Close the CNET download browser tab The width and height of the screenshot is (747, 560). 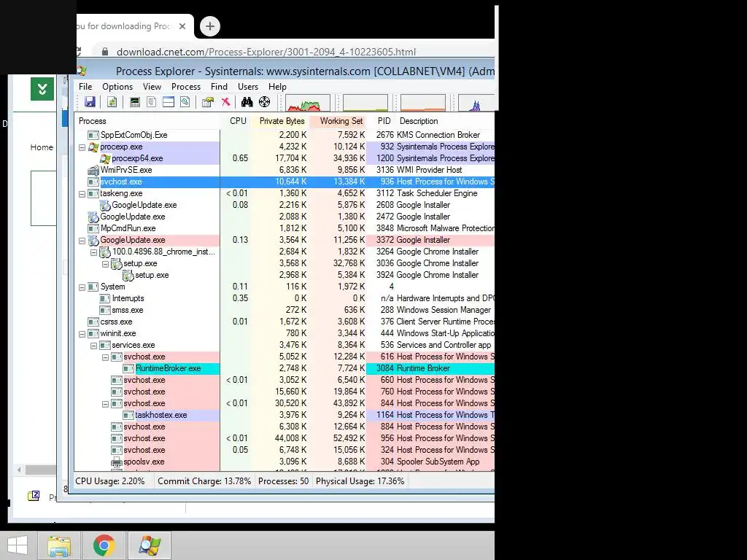(x=182, y=26)
